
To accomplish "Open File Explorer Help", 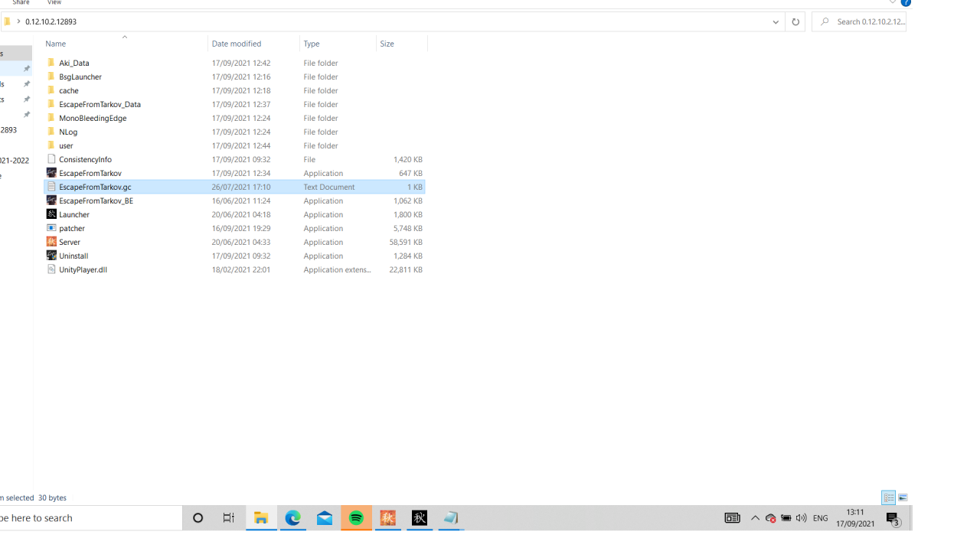I will (906, 2).
